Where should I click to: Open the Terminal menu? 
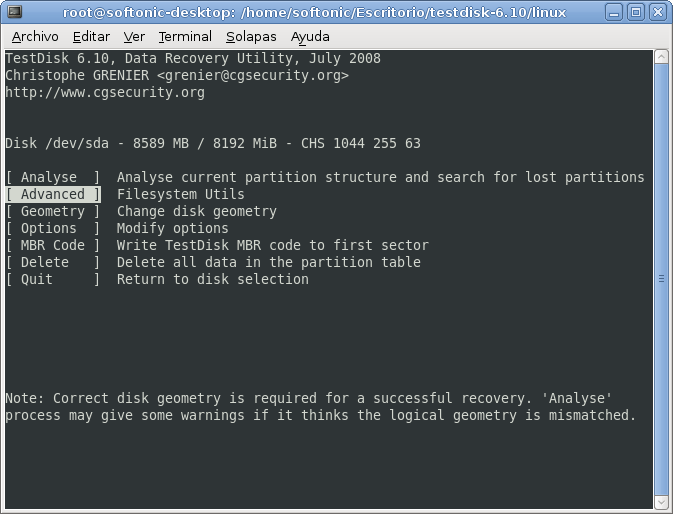click(185, 37)
